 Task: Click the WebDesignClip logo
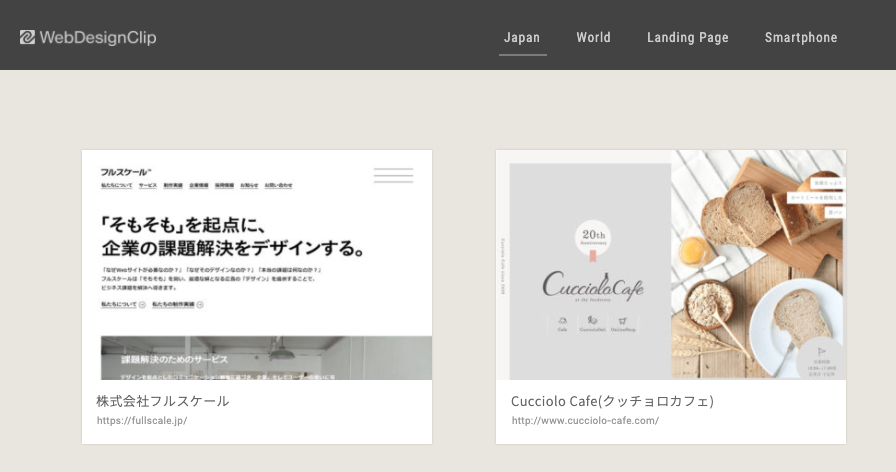point(87,38)
